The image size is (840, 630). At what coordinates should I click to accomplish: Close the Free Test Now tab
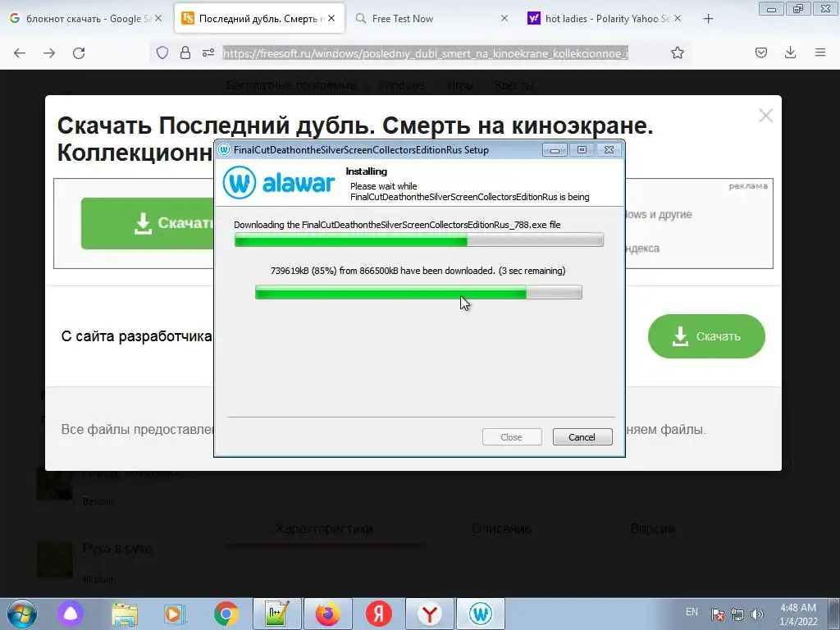point(504,18)
